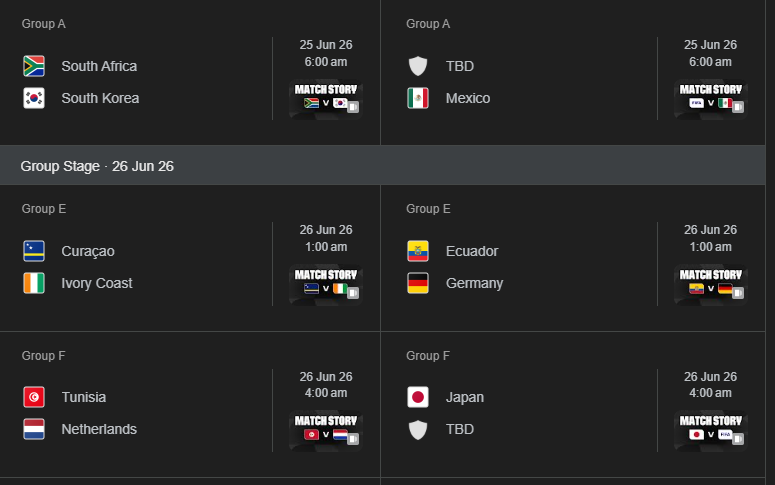Viewport: 775px width, 485px height.
Task: Click the Tunisia flag icon
Action: click(x=34, y=397)
